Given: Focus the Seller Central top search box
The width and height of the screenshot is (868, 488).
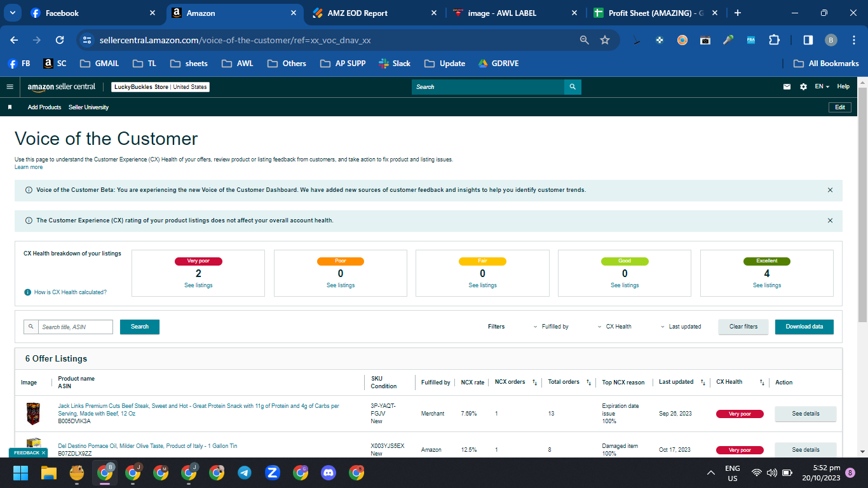Looking at the screenshot, I should [487, 87].
